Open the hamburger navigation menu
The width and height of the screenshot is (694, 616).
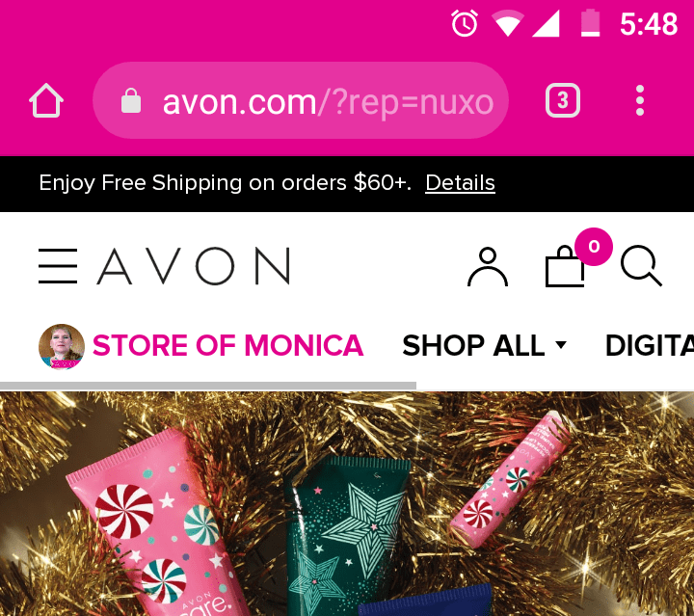click(x=58, y=266)
